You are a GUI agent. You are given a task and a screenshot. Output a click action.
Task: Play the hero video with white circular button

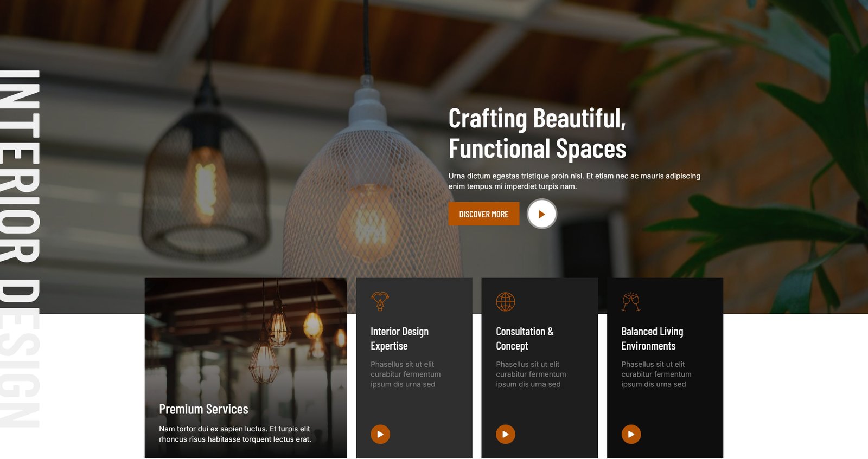coord(541,214)
